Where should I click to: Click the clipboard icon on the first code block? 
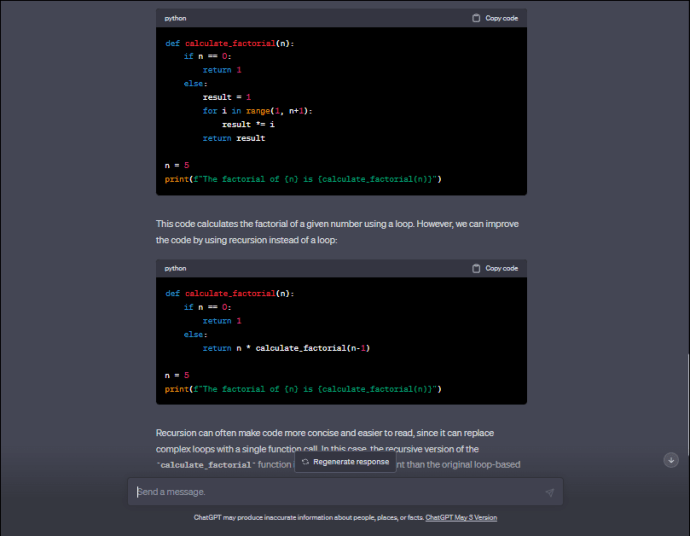click(476, 18)
